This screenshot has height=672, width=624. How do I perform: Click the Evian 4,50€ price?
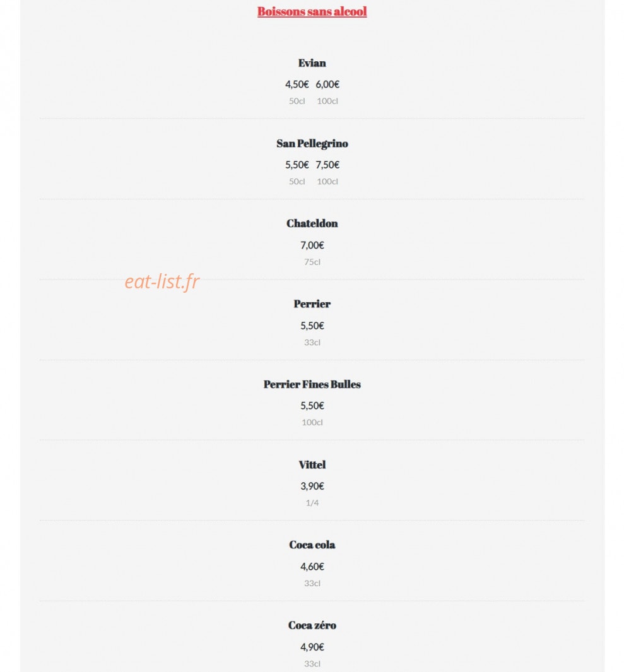tap(297, 85)
